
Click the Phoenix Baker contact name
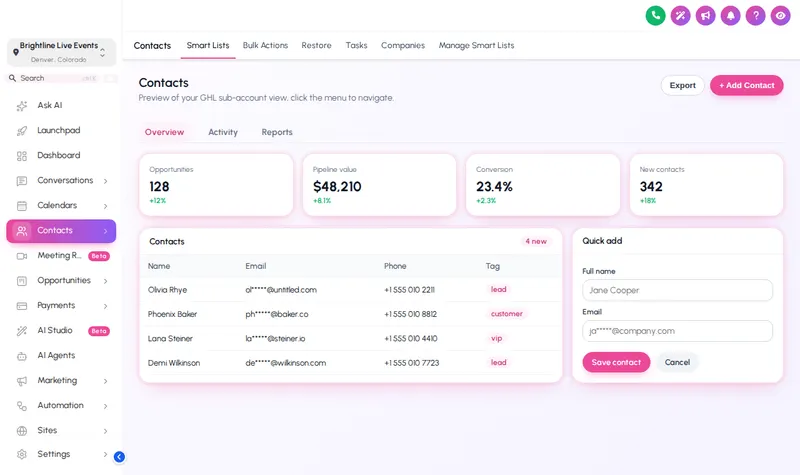point(172,314)
